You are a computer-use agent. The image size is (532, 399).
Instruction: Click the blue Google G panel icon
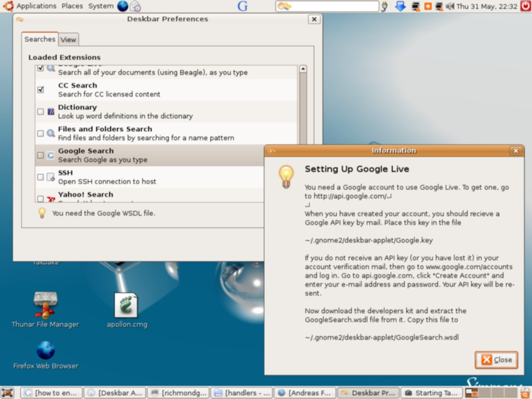(242, 6)
